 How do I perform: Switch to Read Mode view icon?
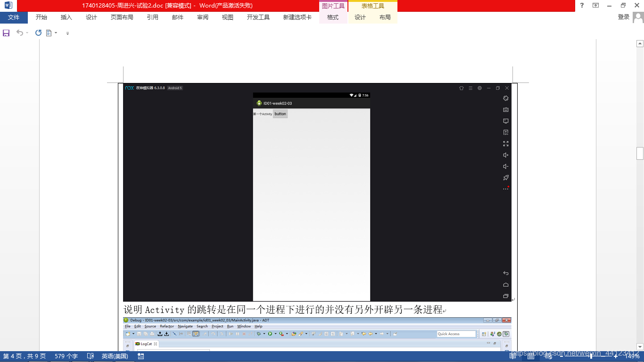click(x=513, y=356)
